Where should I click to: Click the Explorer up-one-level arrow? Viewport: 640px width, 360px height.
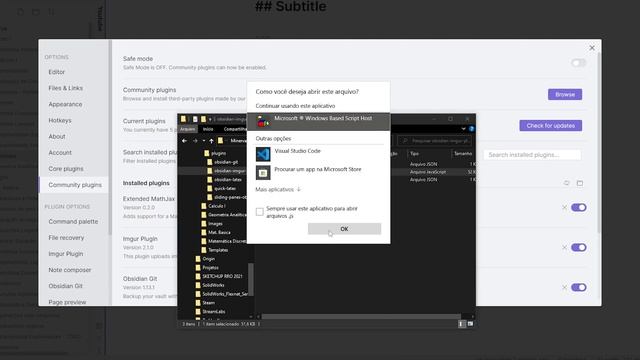click(211, 141)
